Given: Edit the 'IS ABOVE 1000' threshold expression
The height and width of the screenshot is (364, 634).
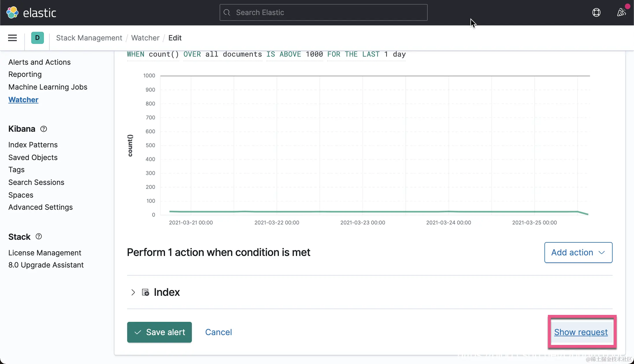Looking at the screenshot, I should (x=294, y=54).
